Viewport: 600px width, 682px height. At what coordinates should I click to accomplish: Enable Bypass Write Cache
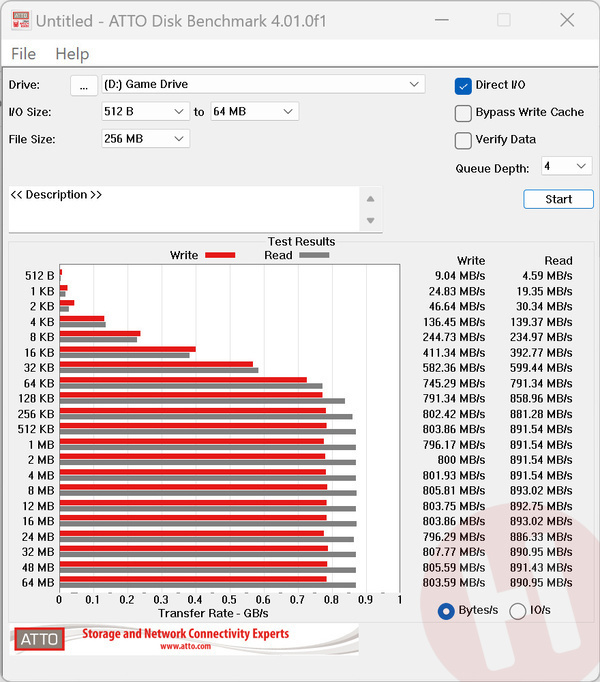463,113
